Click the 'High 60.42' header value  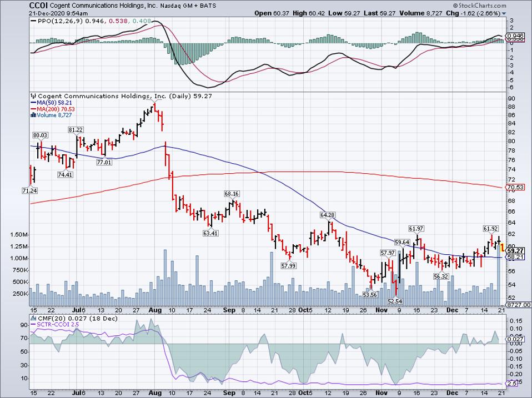click(x=308, y=13)
